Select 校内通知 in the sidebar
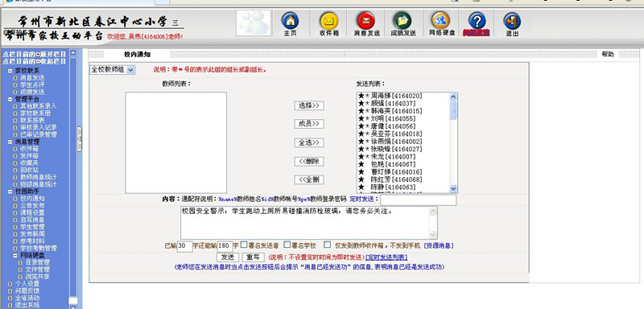The image size is (644, 309). pyautogui.click(x=32, y=198)
